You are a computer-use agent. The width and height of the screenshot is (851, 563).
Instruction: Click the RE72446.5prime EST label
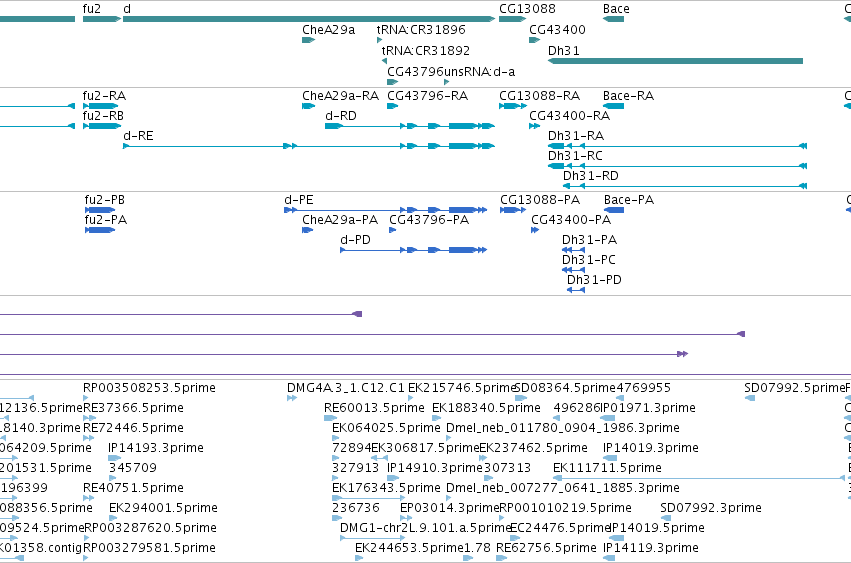click(x=134, y=428)
